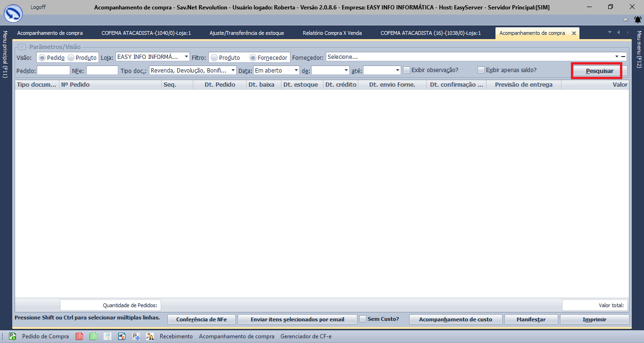Select the Produto radio button under Visão
Screen dimensions: 644x343
[71, 57]
